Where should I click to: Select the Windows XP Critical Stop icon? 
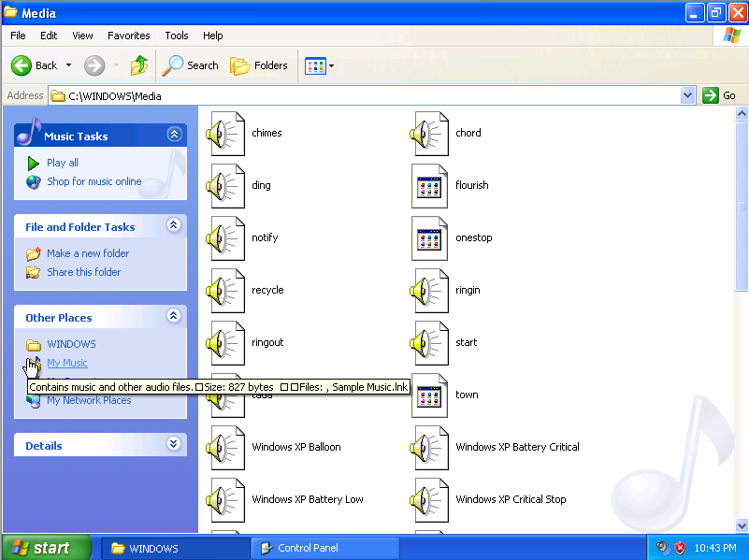click(429, 500)
